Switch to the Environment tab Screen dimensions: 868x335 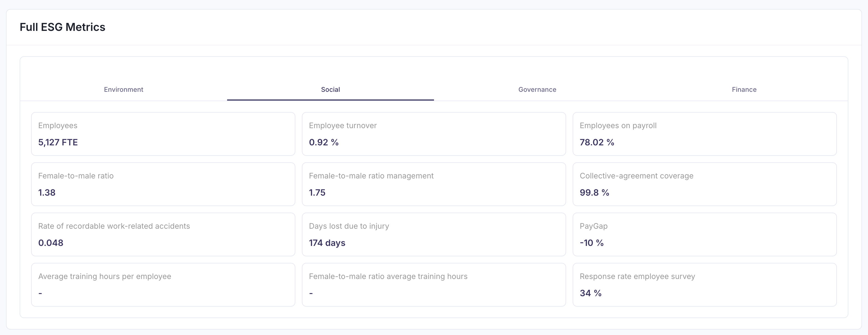[123, 89]
